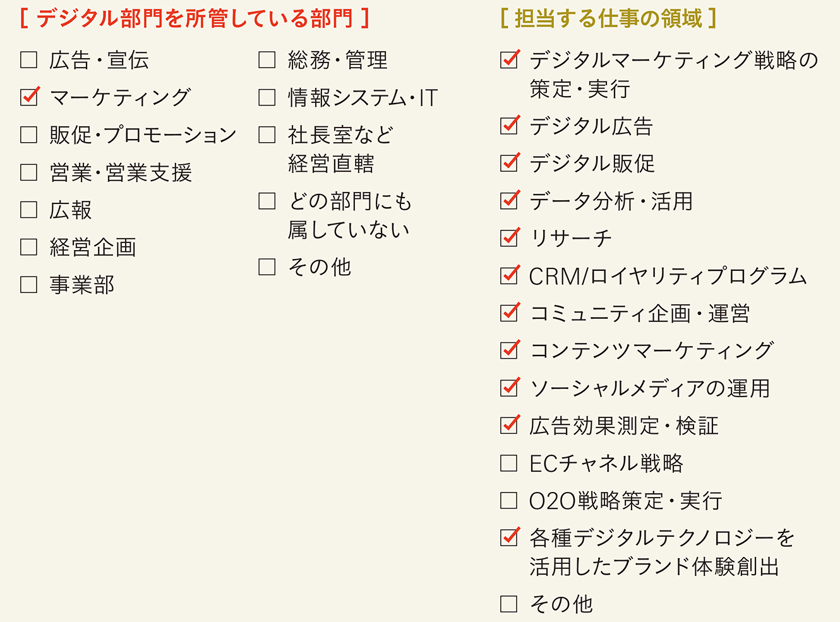
Task: Uncheck CRM/ロイヤリティプログラム checkbox
Action: [509, 275]
